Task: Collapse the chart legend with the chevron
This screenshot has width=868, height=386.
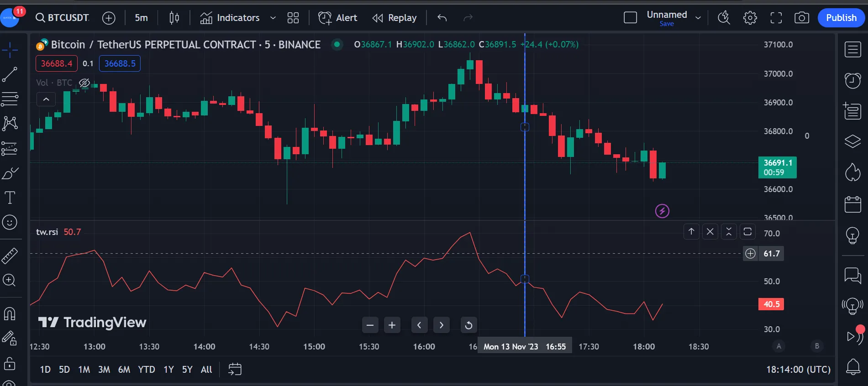Action: click(46, 99)
